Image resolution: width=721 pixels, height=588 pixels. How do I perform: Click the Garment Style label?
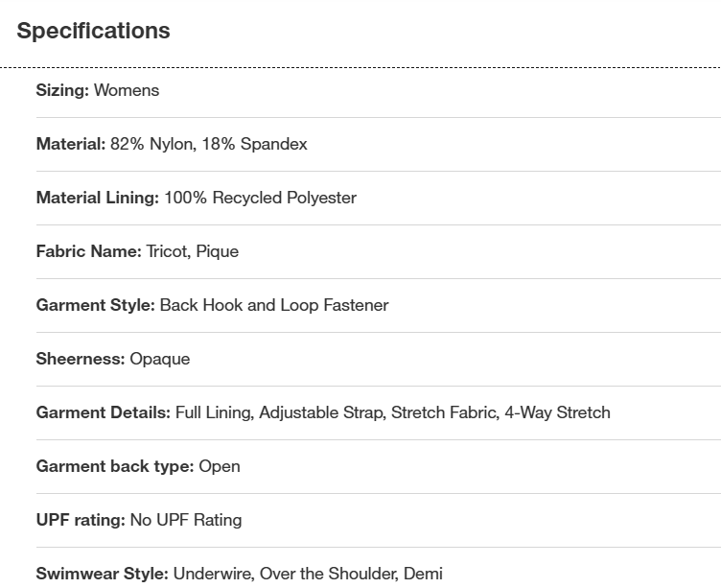click(95, 305)
